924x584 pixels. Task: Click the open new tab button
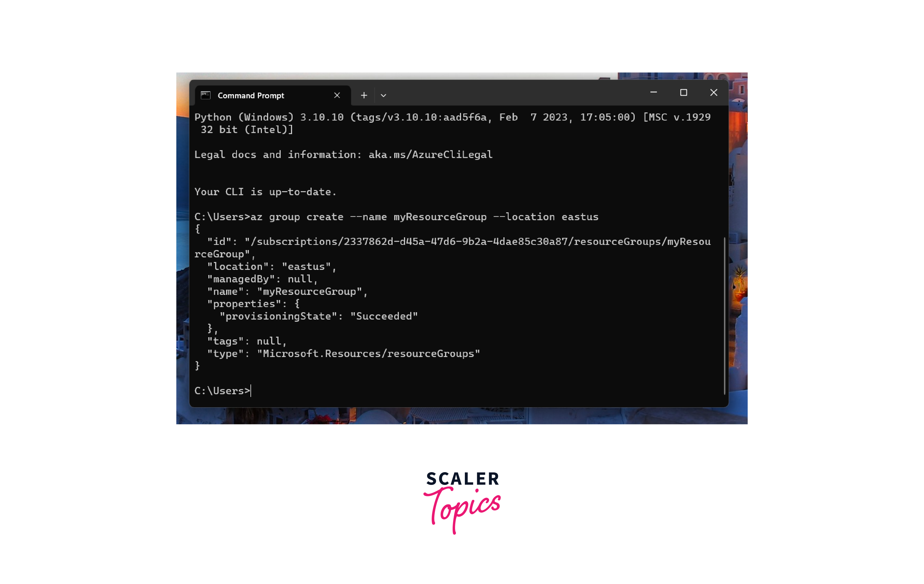click(363, 94)
